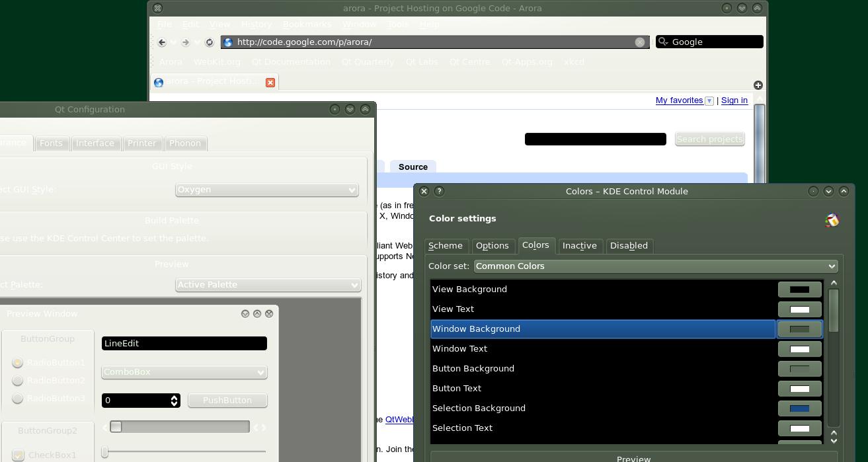This screenshot has width=868, height=462.
Task: Close the arora Project Hosting tab
Action: (270, 83)
